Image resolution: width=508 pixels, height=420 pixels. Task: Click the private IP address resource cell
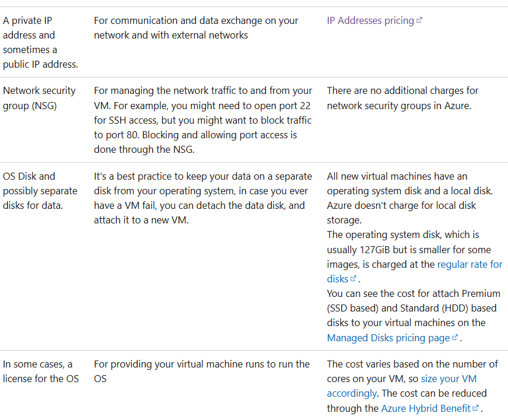[x=40, y=43]
